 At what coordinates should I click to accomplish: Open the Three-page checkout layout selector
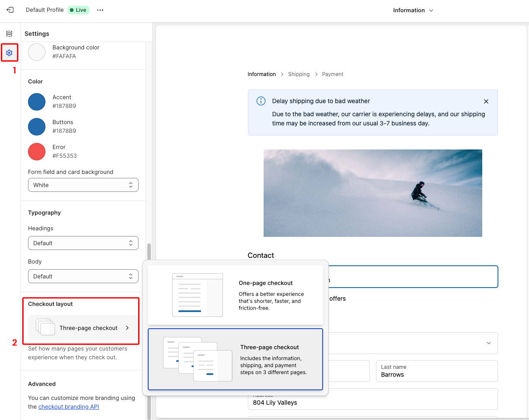pyautogui.click(x=83, y=328)
